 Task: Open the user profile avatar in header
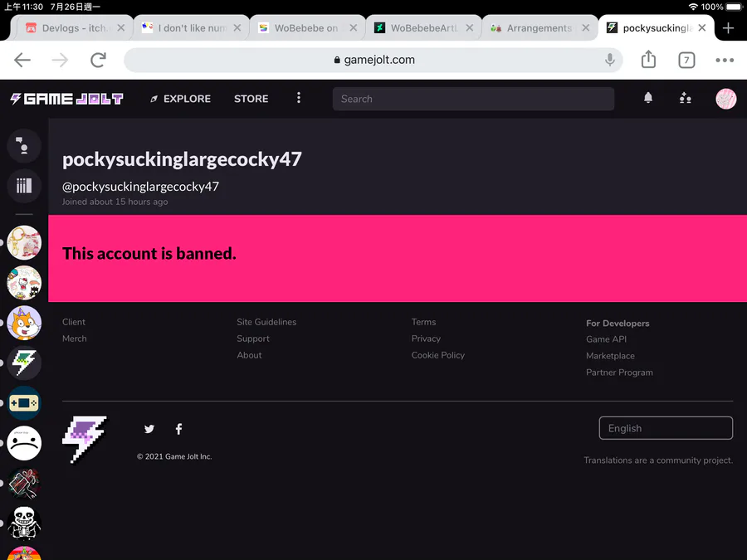pyautogui.click(x=726, y=99)
